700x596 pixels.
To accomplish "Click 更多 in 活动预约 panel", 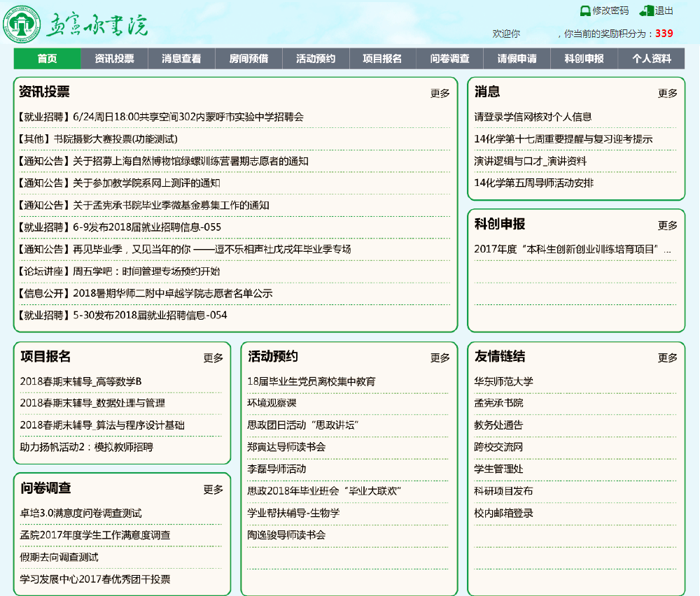I will (x=440, y=357).
